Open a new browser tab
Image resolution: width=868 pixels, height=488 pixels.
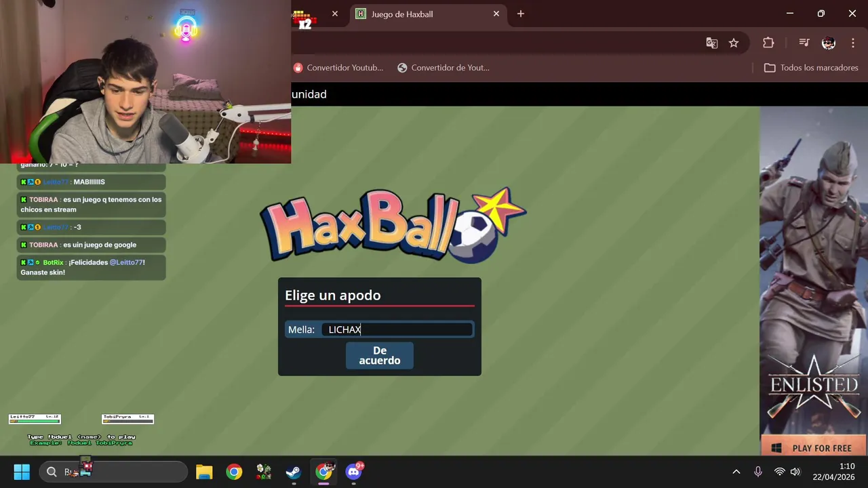[x=521, y=14]
